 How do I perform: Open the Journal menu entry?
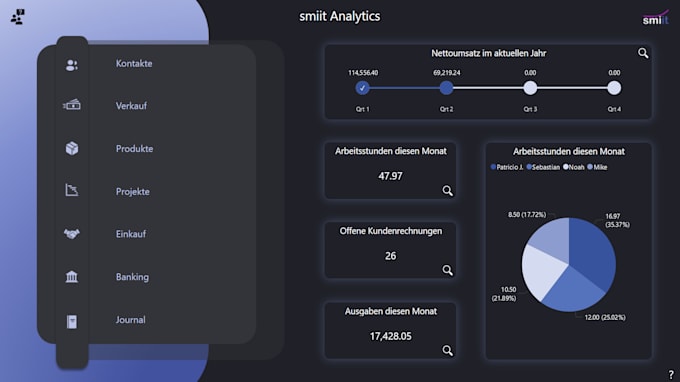(131, 320)
